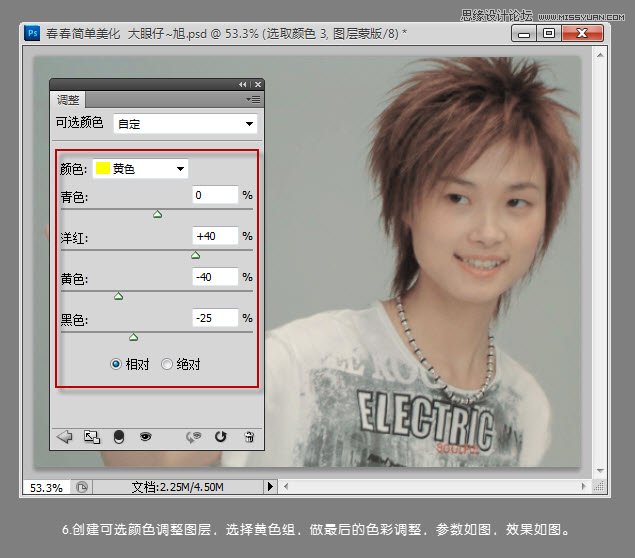635x558 pixels.
Task: Open the 自定 preset dropdown
Action: [x=185, y=124]
